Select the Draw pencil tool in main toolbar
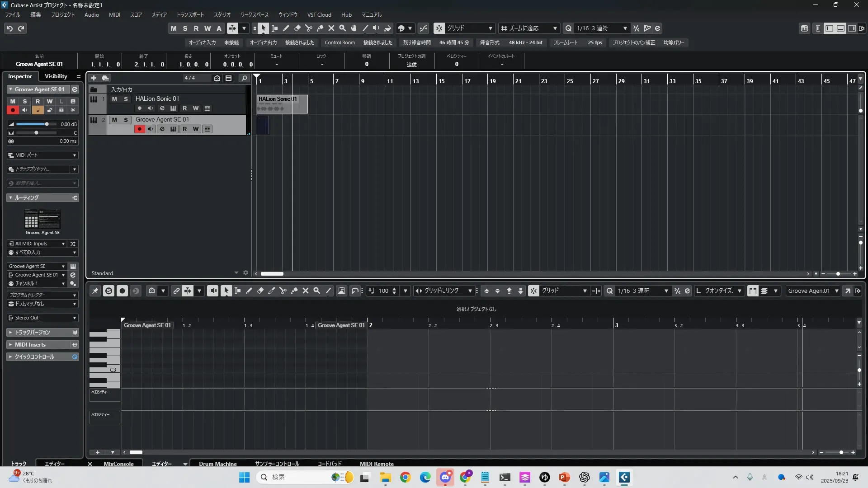Viewport: 868px width, 488px height. 286,28
